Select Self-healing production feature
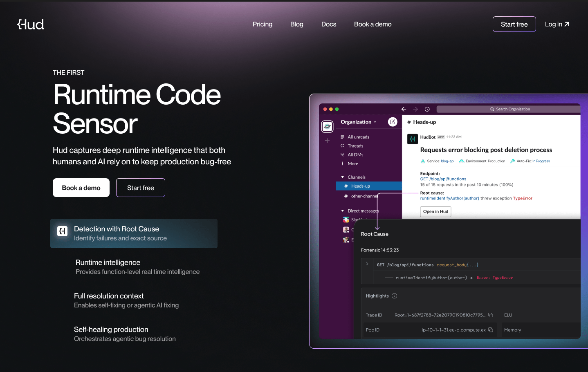Viewport: 588px width, 372px height. 125,334
